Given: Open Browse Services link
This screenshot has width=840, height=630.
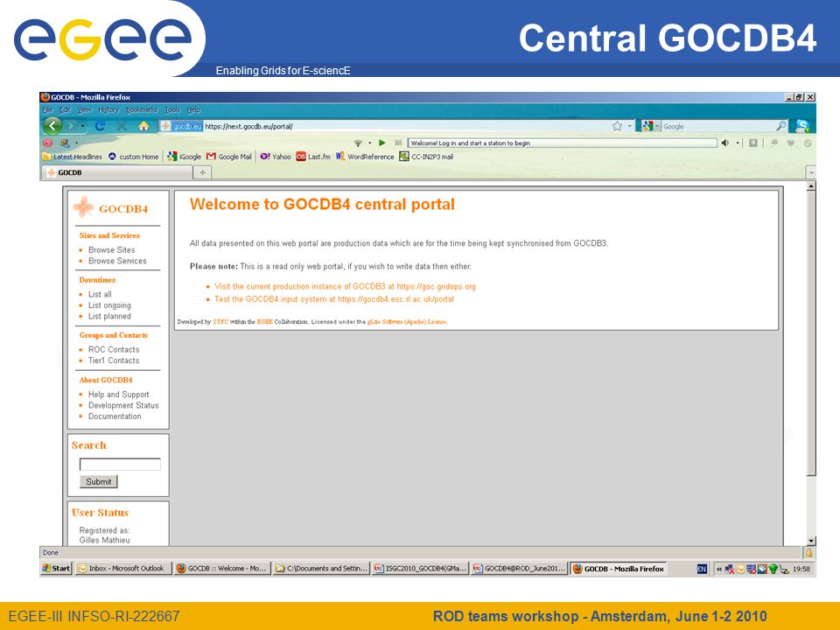Looking at the screenshot, I should [117, 261].
